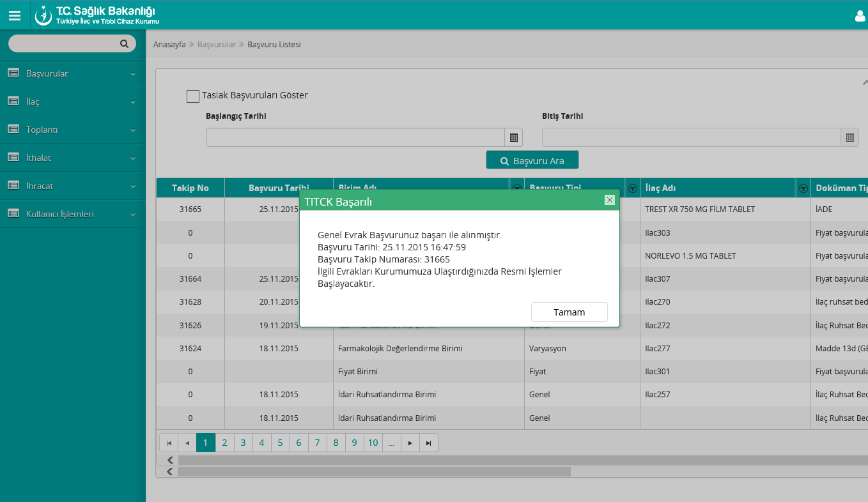Click the upper horizontal scrollbar left arrow
The height and width of the screenshot is (502, 868).
(171, 460)
